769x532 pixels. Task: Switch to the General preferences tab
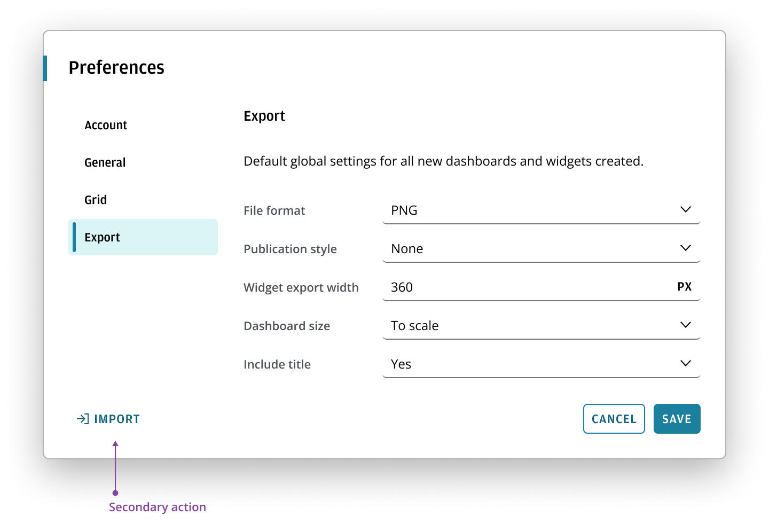[105, 162]
